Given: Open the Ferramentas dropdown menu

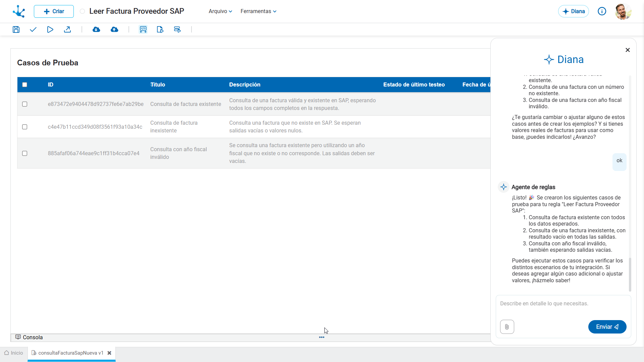Looking at the screenshot, I should point(258,11).
